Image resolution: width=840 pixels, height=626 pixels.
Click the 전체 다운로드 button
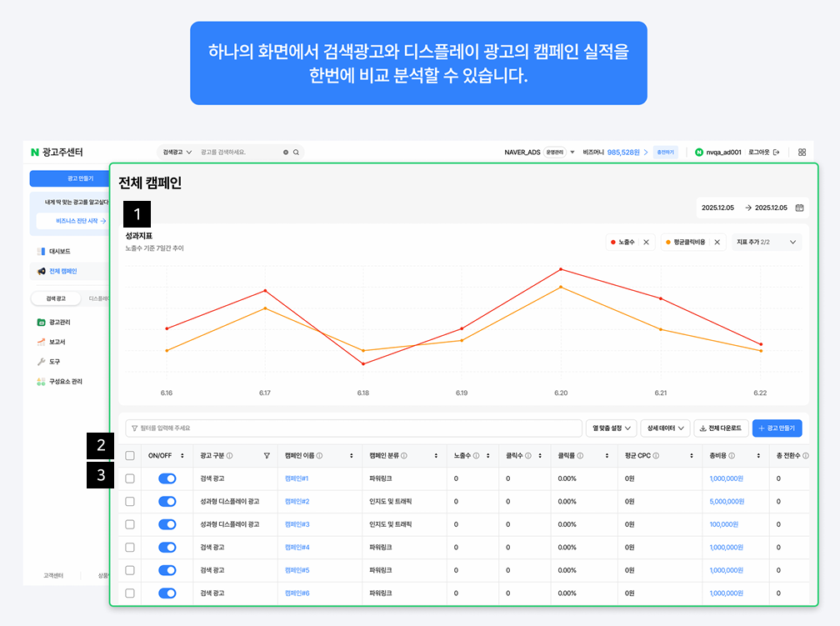[x=719, y=428]
